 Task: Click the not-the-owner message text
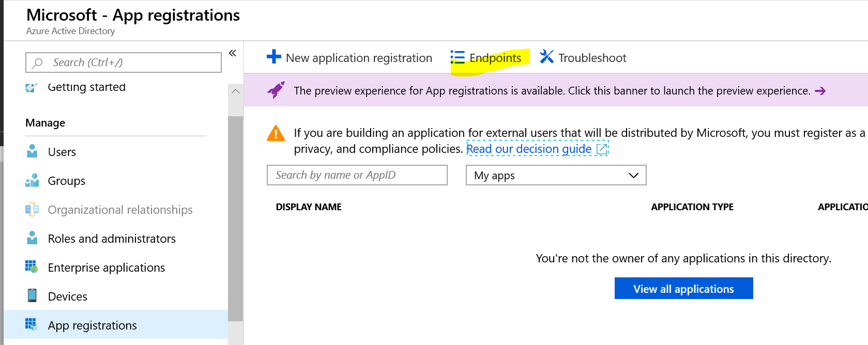click(683, 258)
